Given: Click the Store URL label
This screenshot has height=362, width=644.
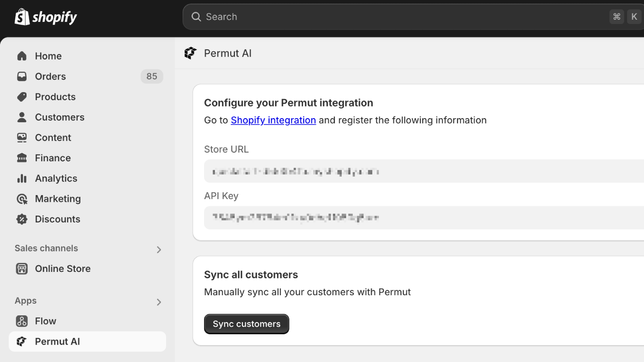Looking at the screenshot, I should (227, 149).
